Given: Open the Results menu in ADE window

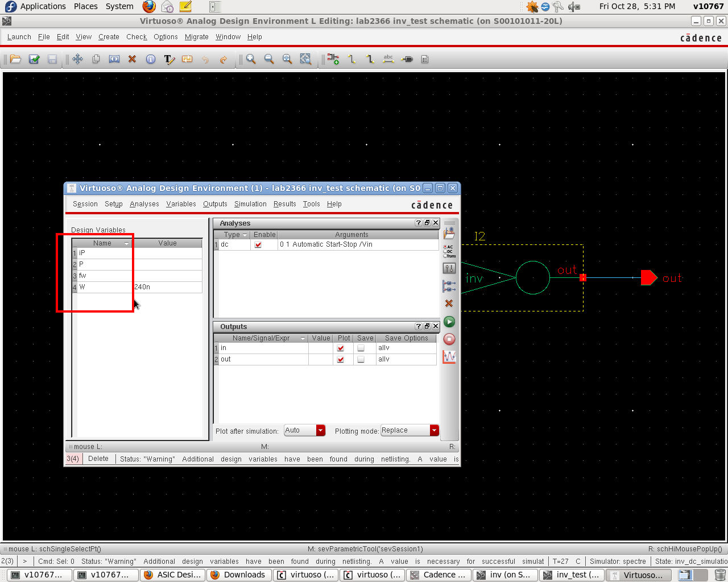Looking at the screenshot, I should pyautogui.click(x=284, y=204).
